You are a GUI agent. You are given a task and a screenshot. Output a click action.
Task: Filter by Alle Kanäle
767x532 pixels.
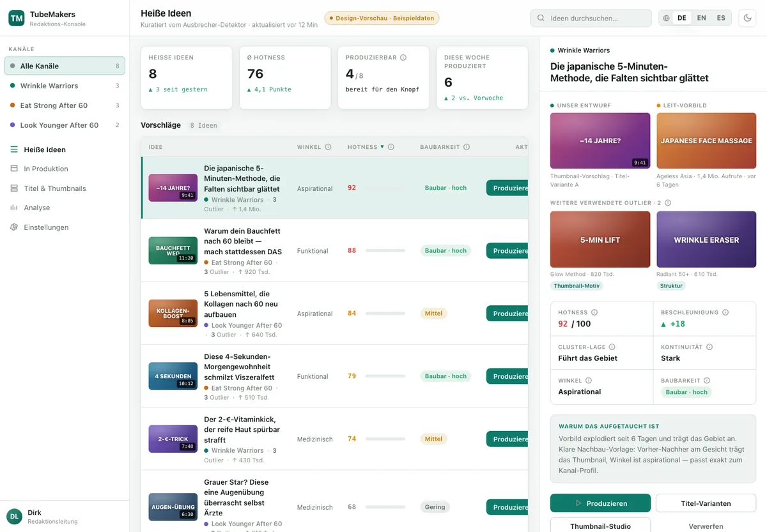65,66
